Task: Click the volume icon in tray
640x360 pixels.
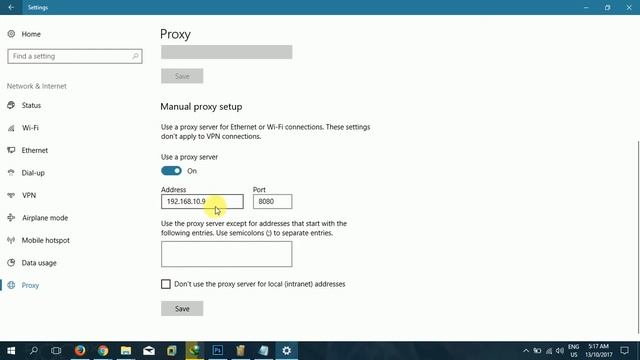Action: point(560,351)
